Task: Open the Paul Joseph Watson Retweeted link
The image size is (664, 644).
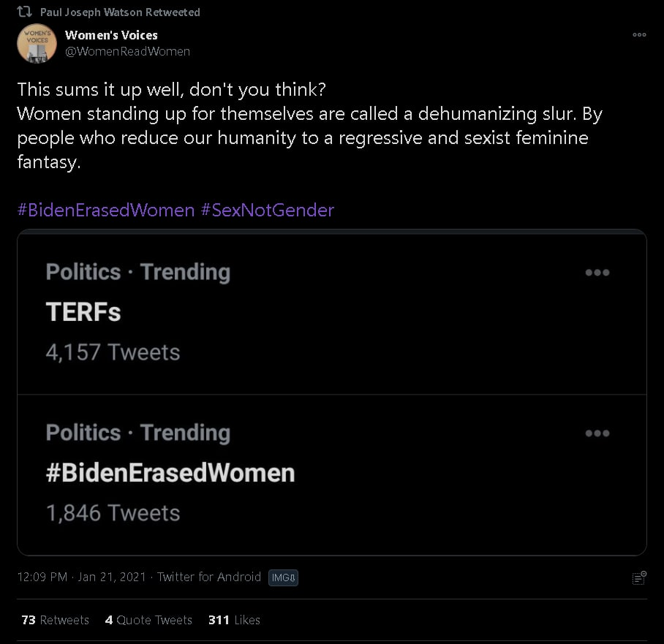Action: pos(120,12)
